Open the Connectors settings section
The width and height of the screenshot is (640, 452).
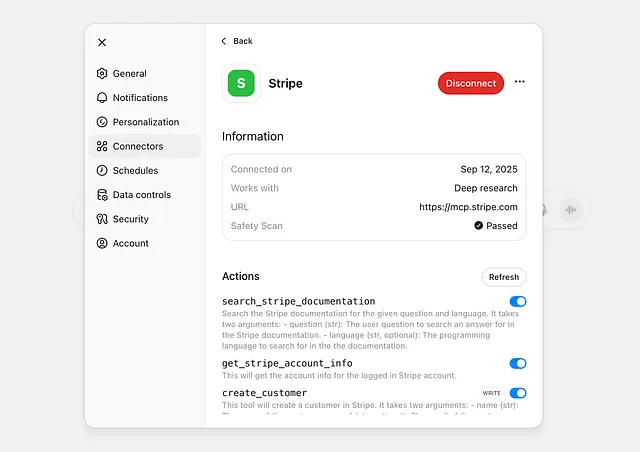pos(138,147)
